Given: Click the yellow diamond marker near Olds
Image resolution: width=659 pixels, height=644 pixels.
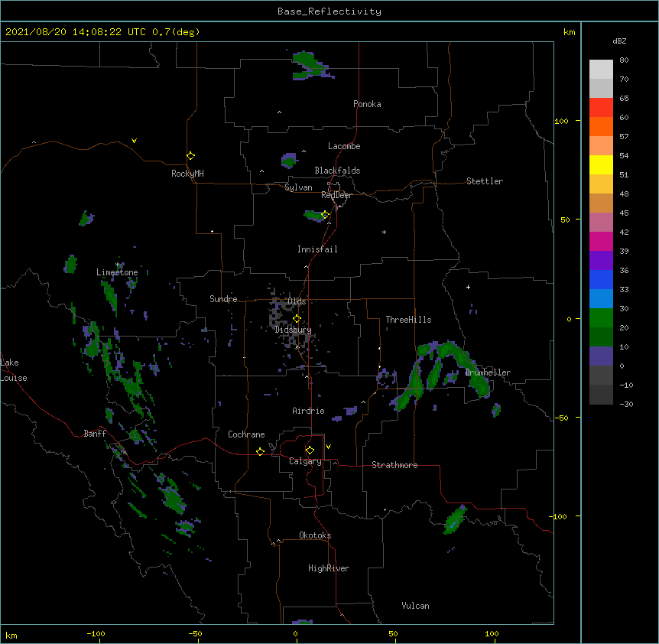Looking at the screenshot, I should pyautogui.click(x=297, y=319).
